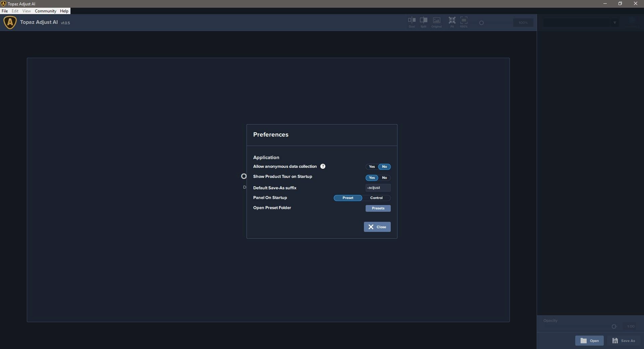644x349 pixels.
Task: Click the Save As disk button
Action: [624, 341]
